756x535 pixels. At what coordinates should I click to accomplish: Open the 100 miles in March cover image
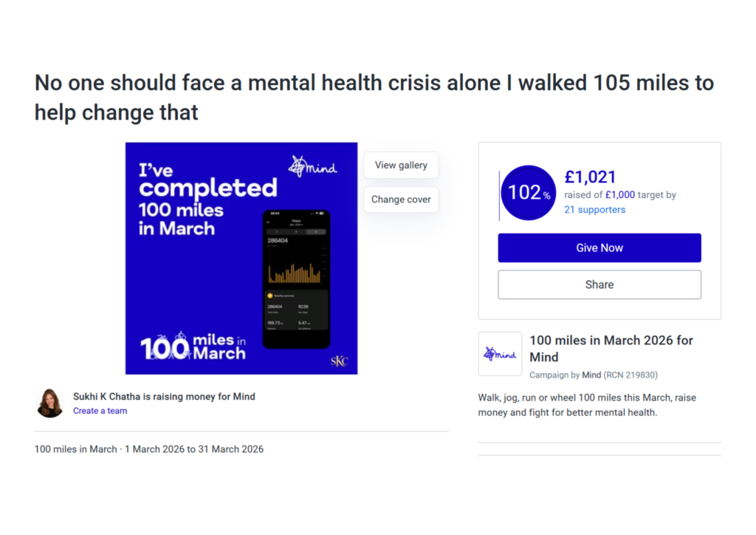(x=241, y=258)
